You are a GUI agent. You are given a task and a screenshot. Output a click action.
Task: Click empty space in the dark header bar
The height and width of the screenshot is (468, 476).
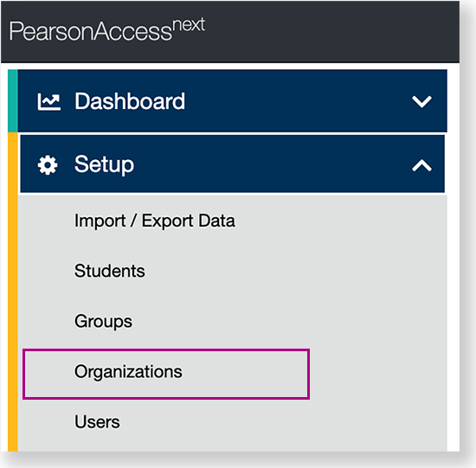[334, 32]
